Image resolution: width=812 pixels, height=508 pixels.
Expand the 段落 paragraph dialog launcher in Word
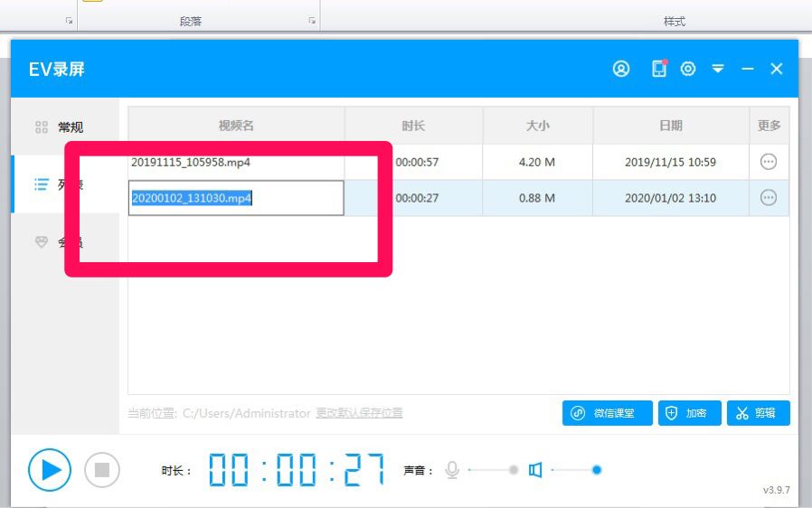pyautogui.click(x=312, y=21)
